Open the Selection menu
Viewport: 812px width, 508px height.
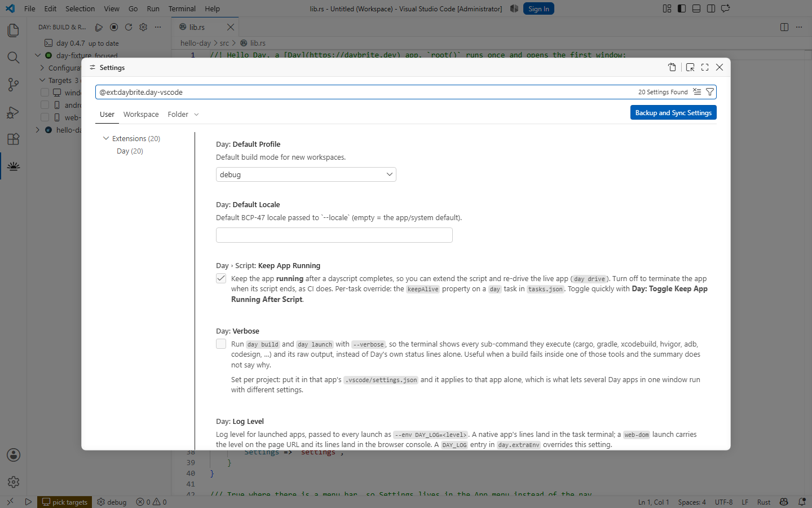[80, 8]
